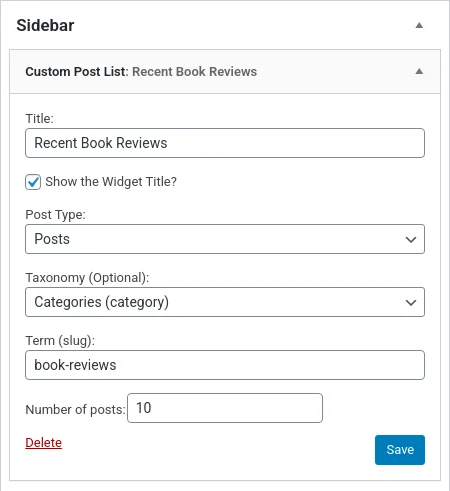
Task: Click the Sidebar heading text
Action: 45,25
